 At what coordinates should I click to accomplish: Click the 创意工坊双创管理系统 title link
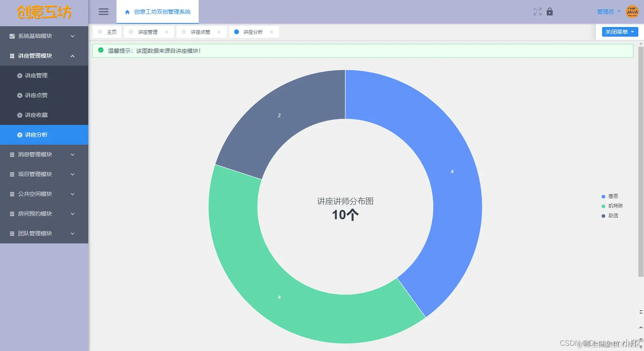click(x=162, y=12)
